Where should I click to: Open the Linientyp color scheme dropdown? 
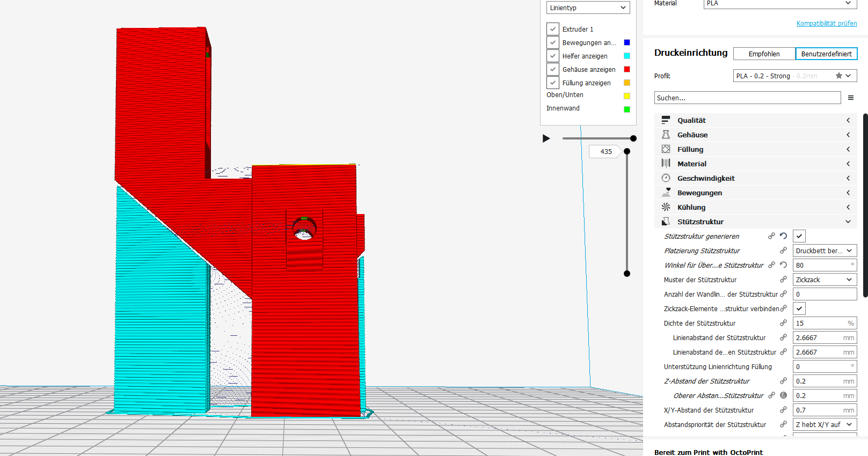[588, 8]
